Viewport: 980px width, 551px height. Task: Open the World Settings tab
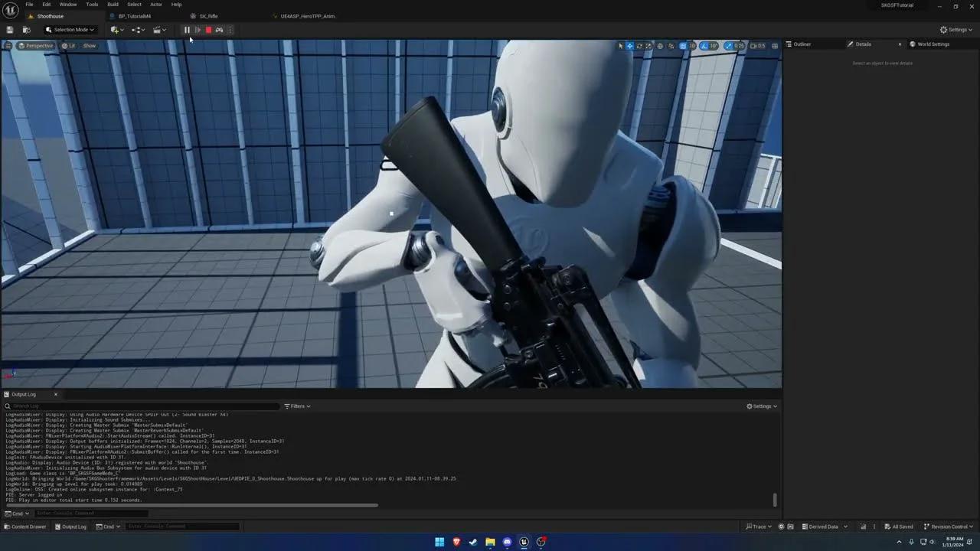[933, 44]
